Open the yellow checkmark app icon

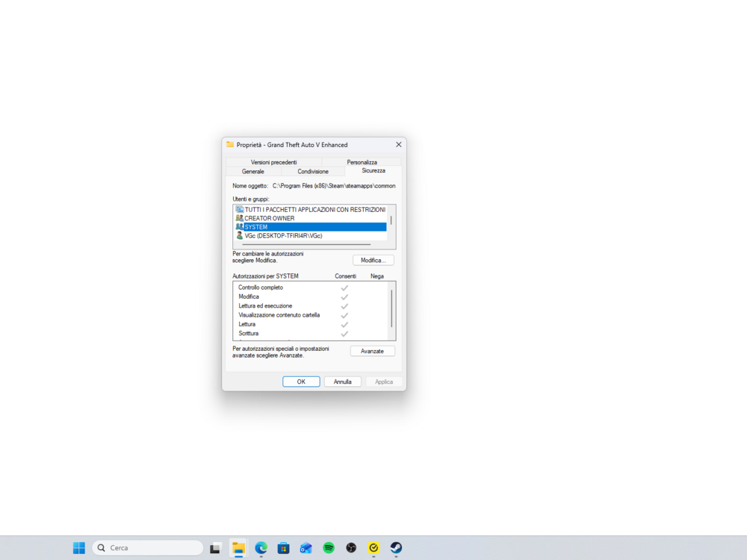[374, 547]
